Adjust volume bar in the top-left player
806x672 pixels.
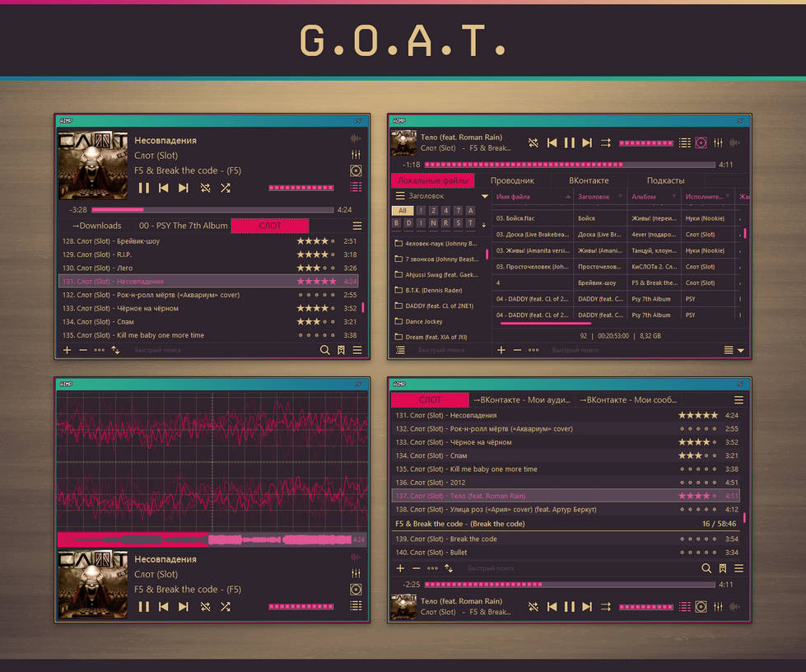click(301, 189)
